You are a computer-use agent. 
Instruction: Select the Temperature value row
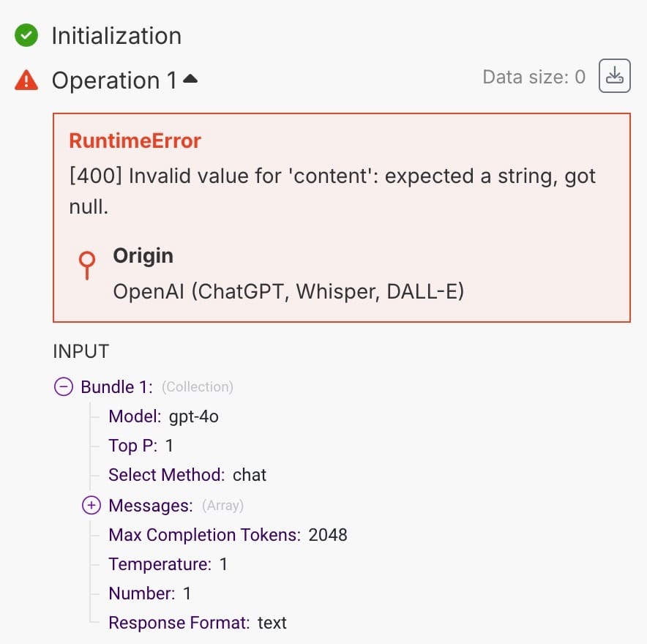168,564
